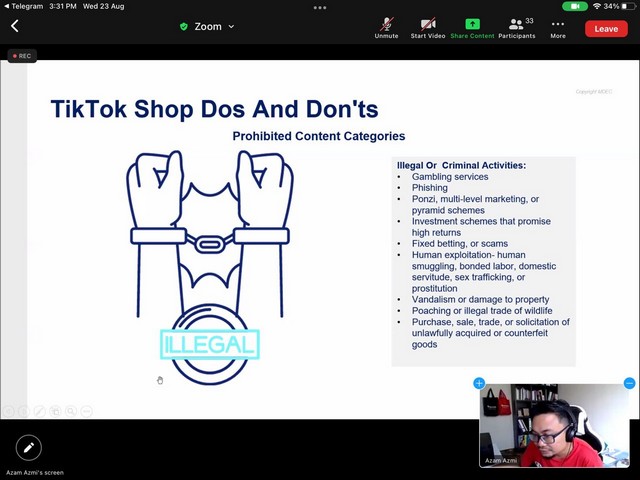Open the pencil annotation tool
Viewport: 640px width, 480px height.
28,448
